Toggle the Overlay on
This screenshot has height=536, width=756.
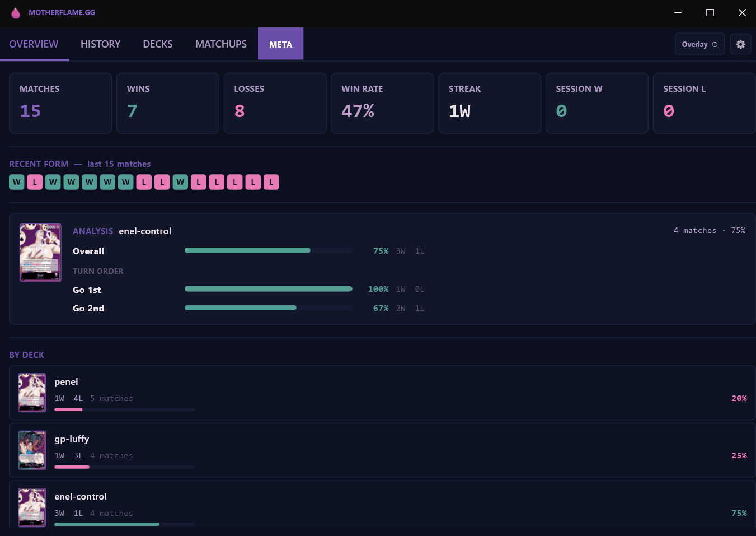click(x=699, y=44)
